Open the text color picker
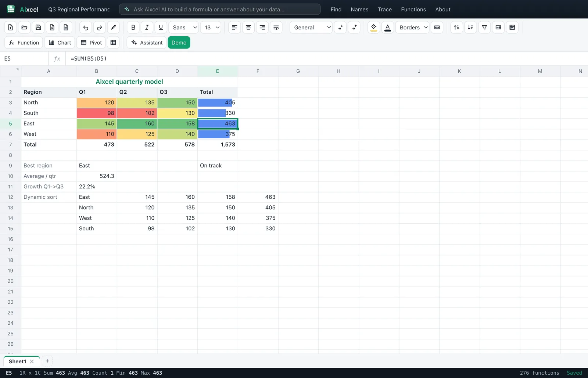Screen dimensions: 588x378 coord(388,27)
